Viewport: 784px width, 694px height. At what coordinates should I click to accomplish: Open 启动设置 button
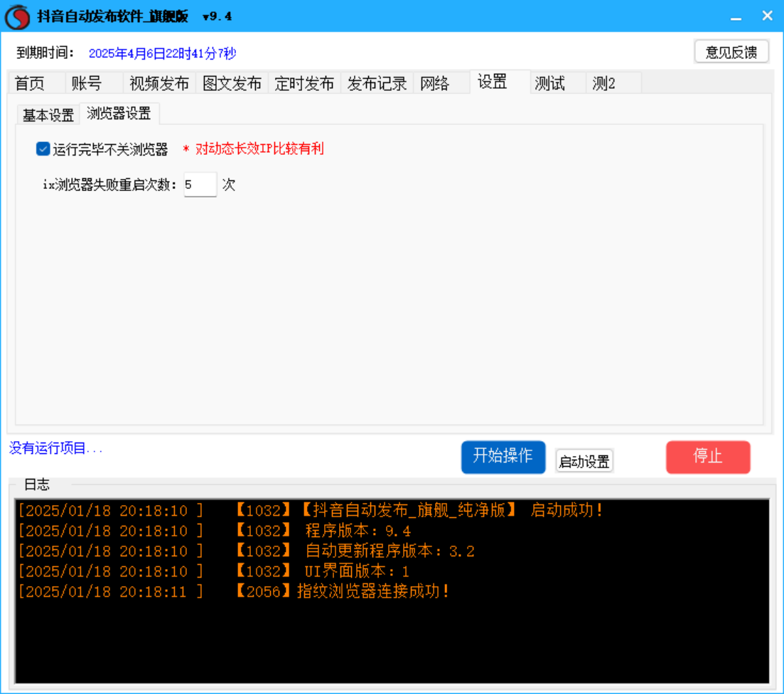[x=584, y=461]
